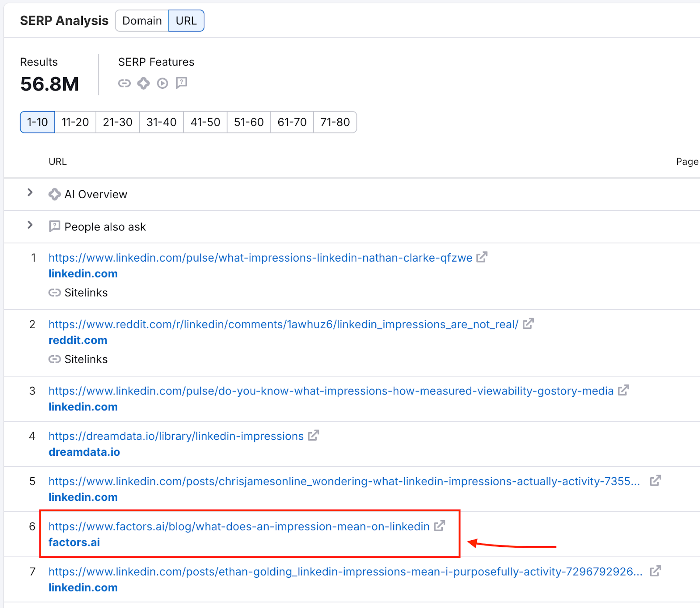
Task: Click the Sitelinks chain icon under result 2
Action: pyautogui.click(x=55, y=359)
